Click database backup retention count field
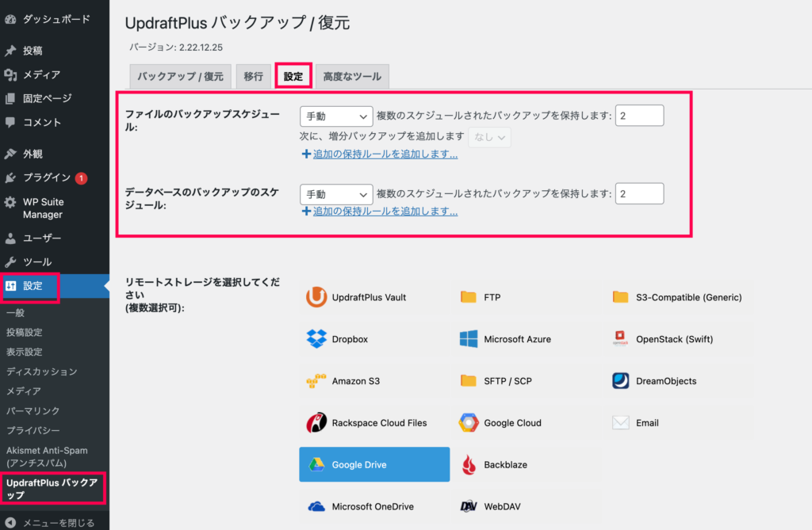812x530 pixels. tap(640, 193)
